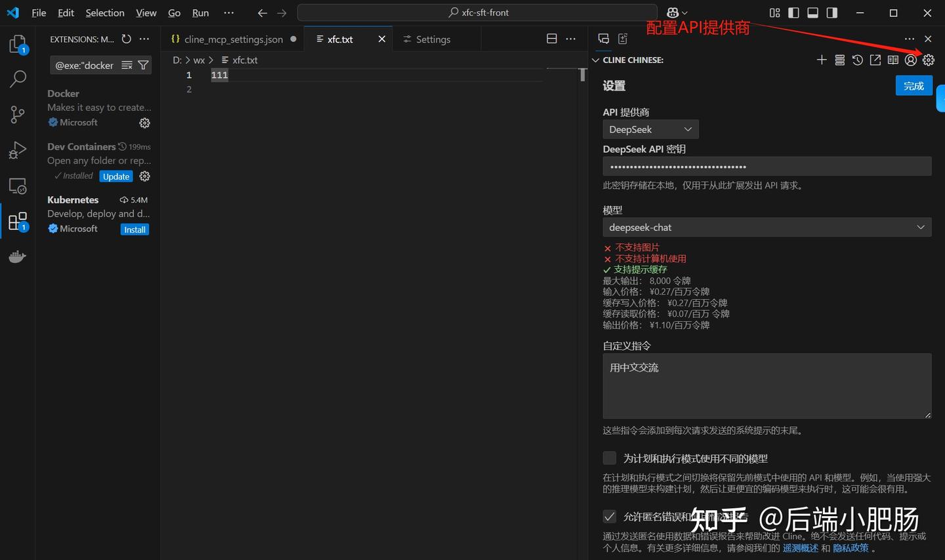Open extensions panel more actions menu
Image resolution: width=945 pixels, height=560 pixels.
pos(144,39)
